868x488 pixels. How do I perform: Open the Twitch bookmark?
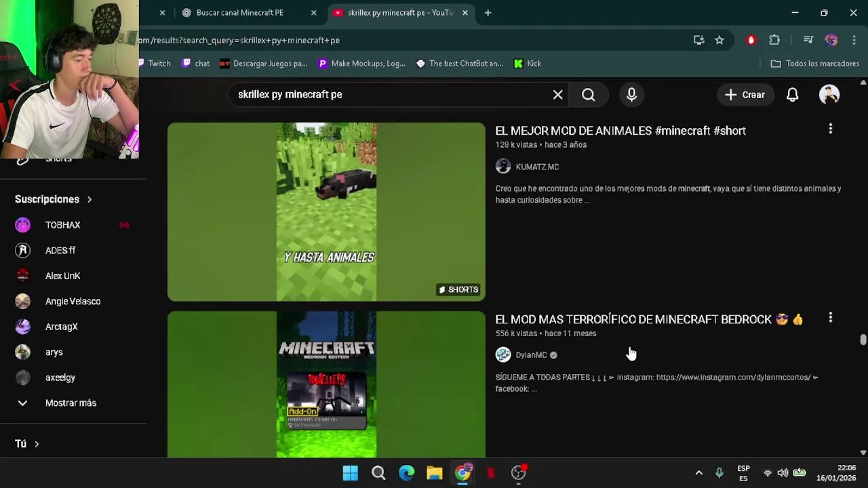154,64
